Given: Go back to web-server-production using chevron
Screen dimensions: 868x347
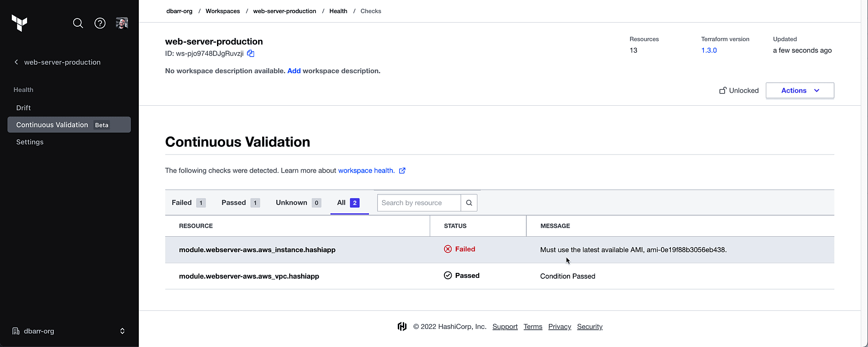Looking at the screenshot, I should 16,62.
